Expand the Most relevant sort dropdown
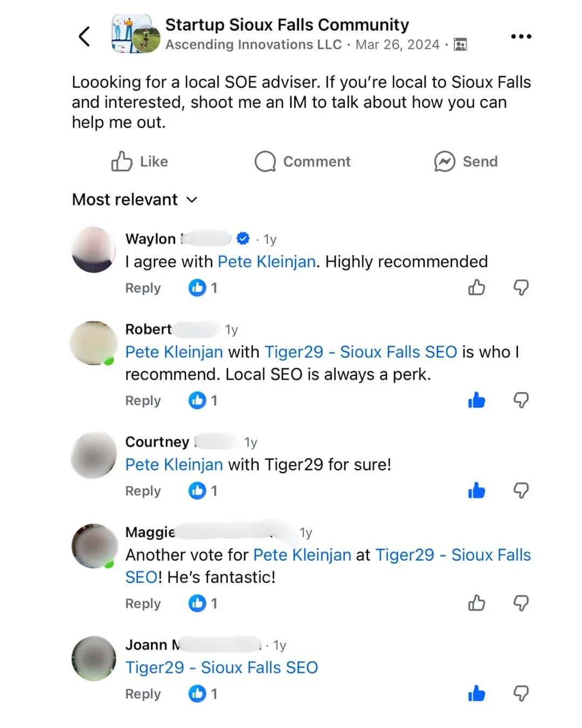The width and height of the screenshot is (582, 728). pos(135,200)
